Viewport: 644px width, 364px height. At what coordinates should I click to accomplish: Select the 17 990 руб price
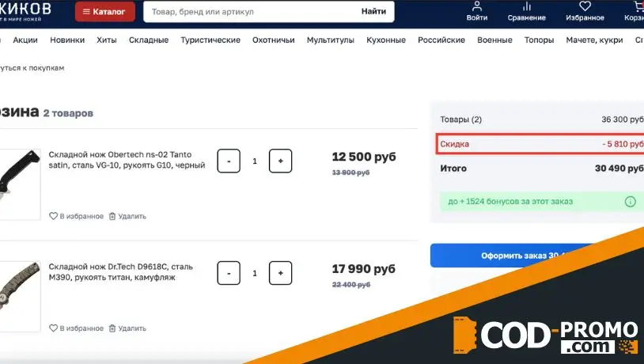(x=364, y=269)
